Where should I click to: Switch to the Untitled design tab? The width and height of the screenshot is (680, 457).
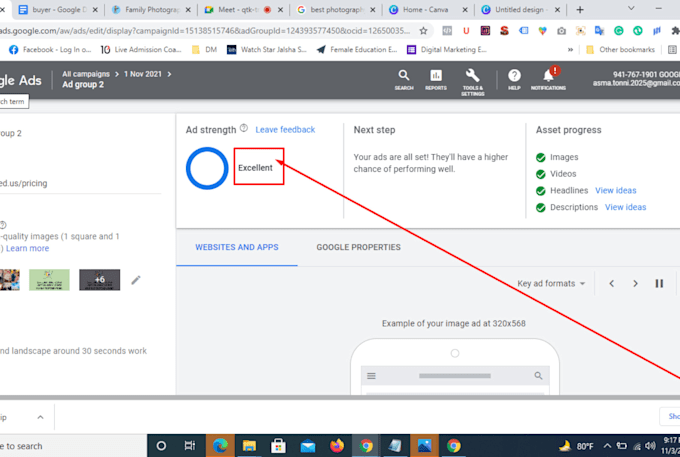tap(520, 10)
